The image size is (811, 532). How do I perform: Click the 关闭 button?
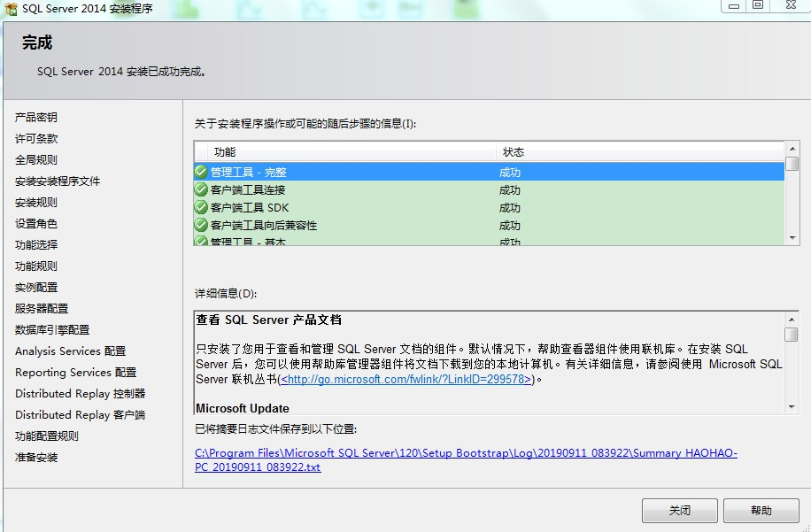pos(679,510)
